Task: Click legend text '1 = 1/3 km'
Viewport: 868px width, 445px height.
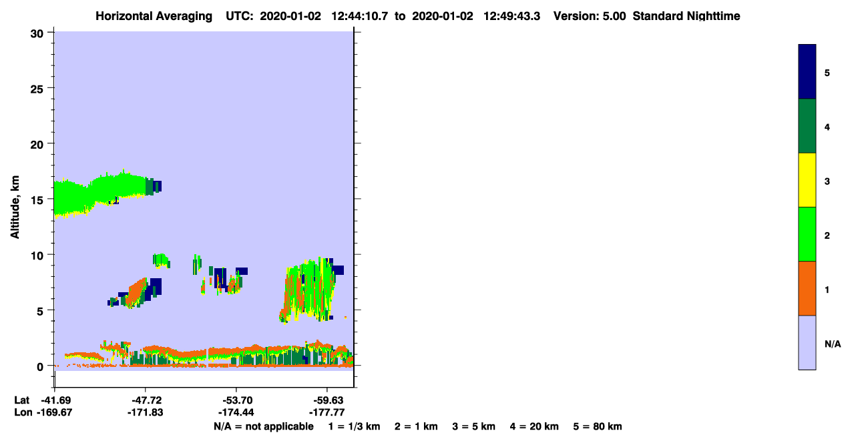Action: (x=354, y=426)
